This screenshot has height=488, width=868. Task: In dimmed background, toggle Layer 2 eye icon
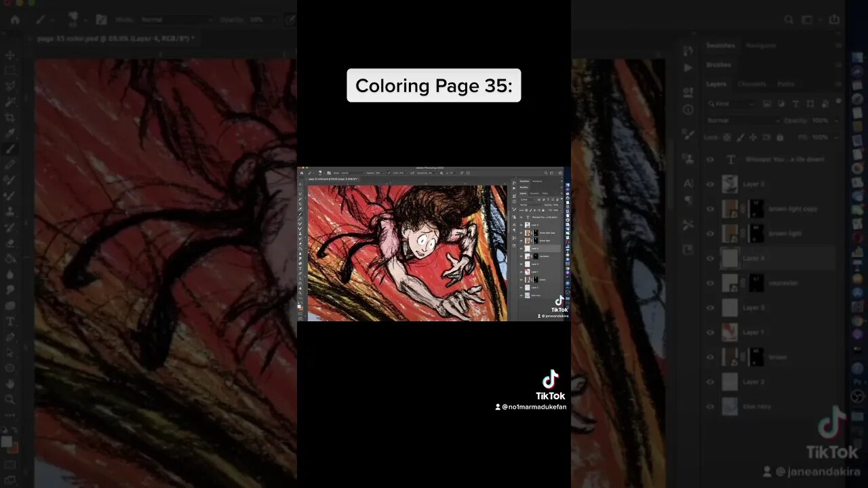click(710, 382)
